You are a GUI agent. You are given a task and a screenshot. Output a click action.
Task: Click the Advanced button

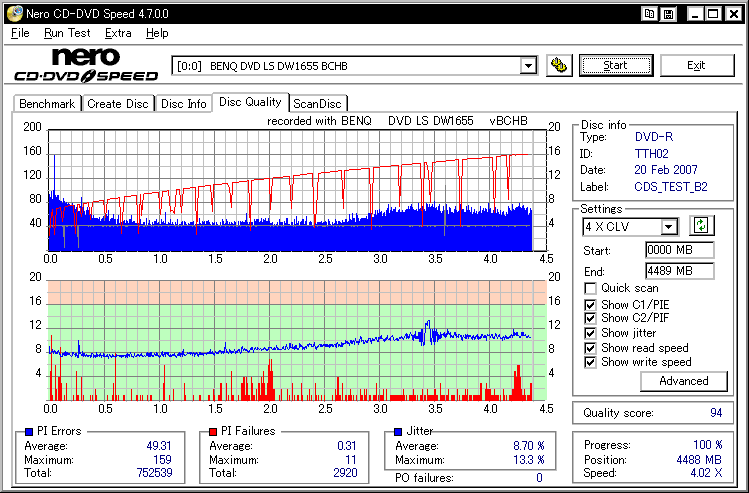(x=684, y=381)
